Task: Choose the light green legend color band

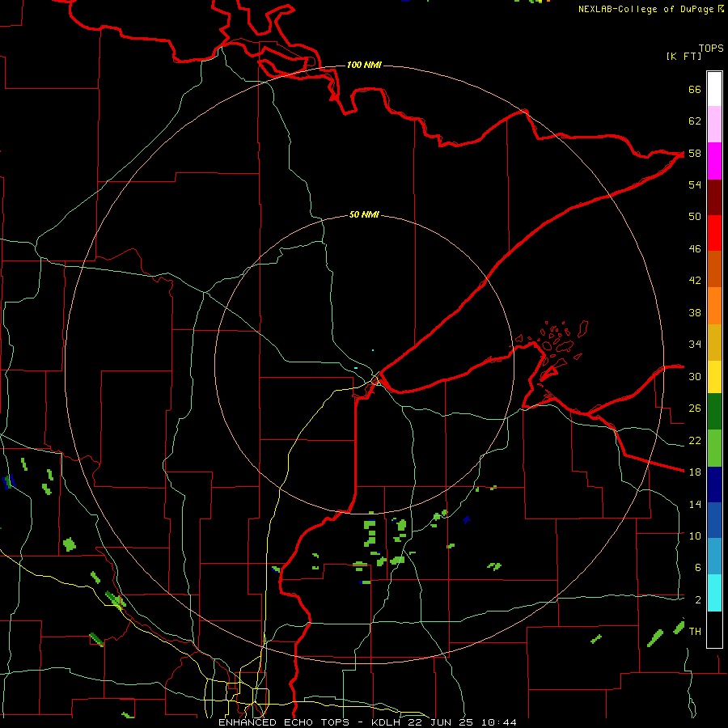Action: click(x=714, y=448)
